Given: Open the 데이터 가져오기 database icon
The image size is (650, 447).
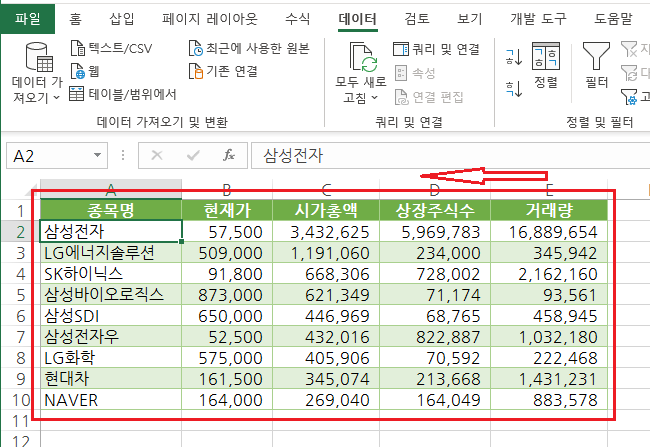Looking at the screenshot, I should coord(39,57).
